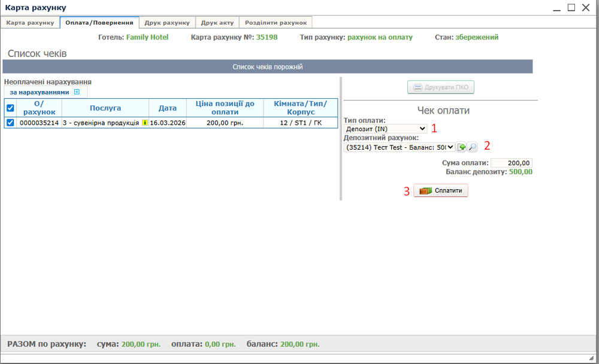Click the yellow info icon beside сувенірна продукція
Viewport: 599px width, 364px height.
144,123
